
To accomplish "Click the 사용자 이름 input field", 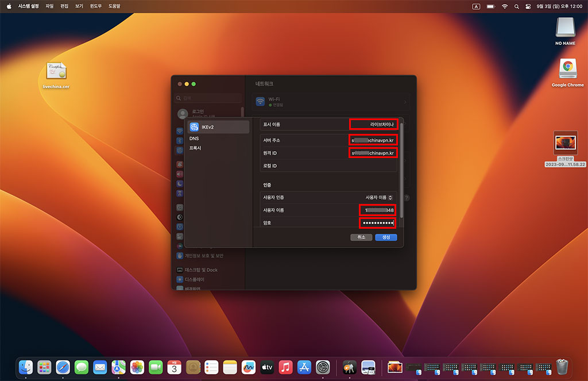I will pyautogui.click(x=377, y=210).
